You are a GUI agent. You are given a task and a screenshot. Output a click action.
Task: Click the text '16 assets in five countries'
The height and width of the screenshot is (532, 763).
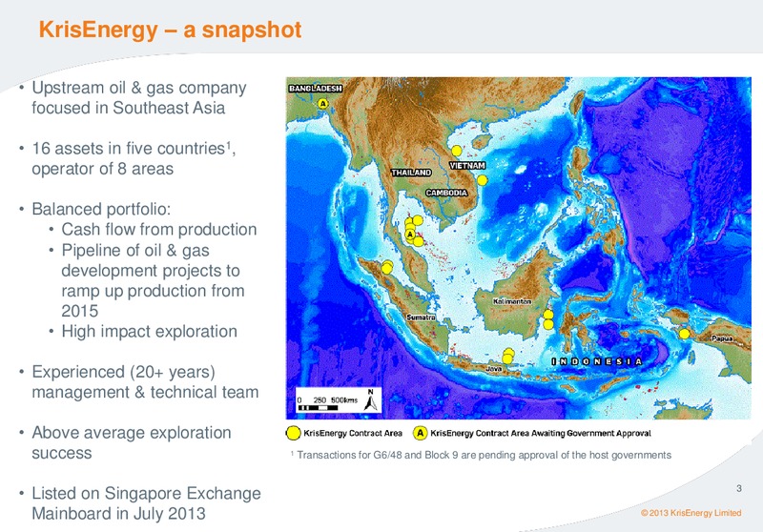128,149
